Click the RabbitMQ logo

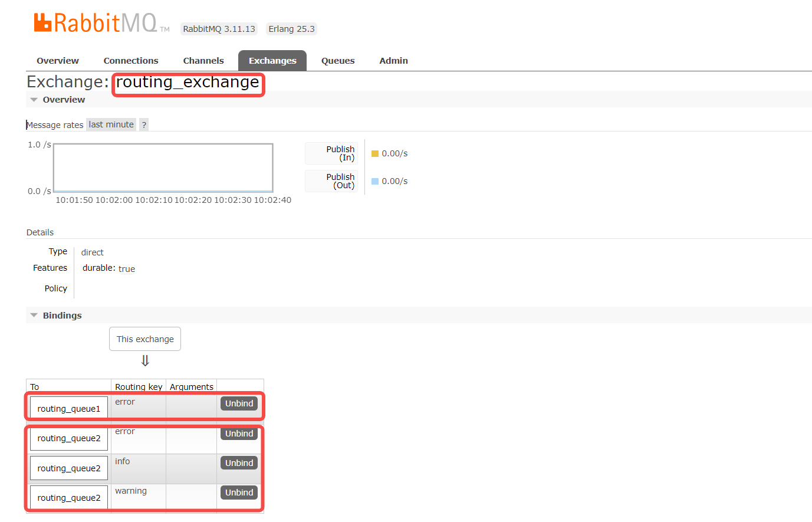point(101,23)
